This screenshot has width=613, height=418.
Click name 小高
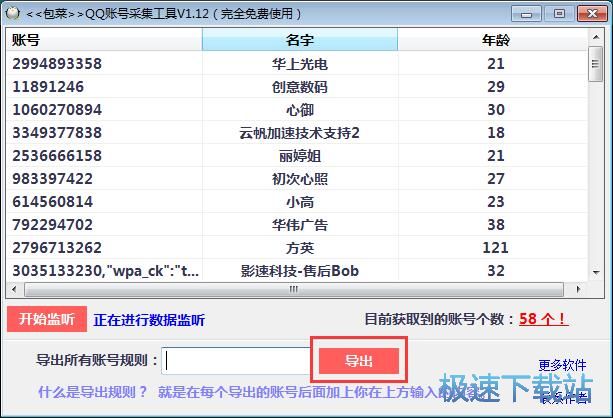coord(300,202)
